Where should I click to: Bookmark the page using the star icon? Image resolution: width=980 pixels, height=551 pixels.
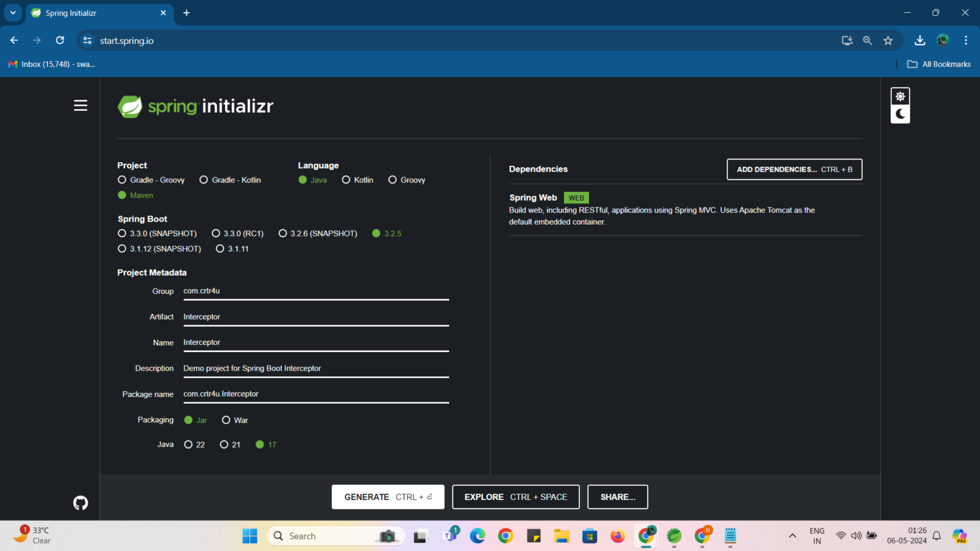888,40
